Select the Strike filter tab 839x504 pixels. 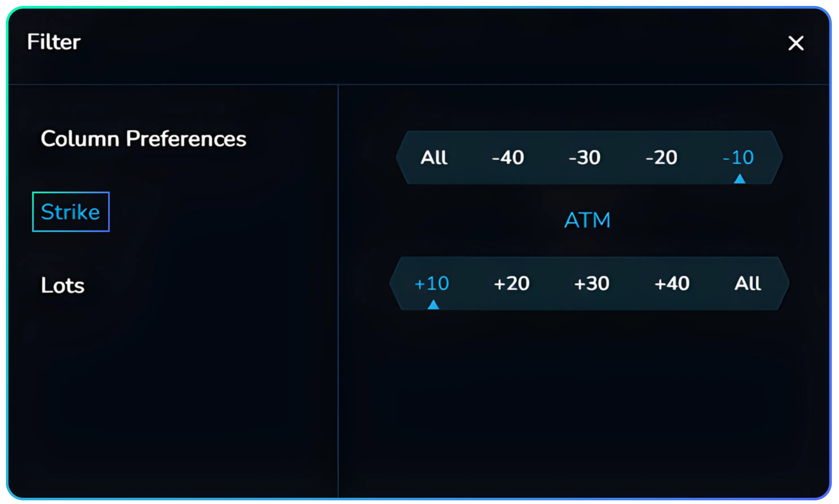point(71,212)
